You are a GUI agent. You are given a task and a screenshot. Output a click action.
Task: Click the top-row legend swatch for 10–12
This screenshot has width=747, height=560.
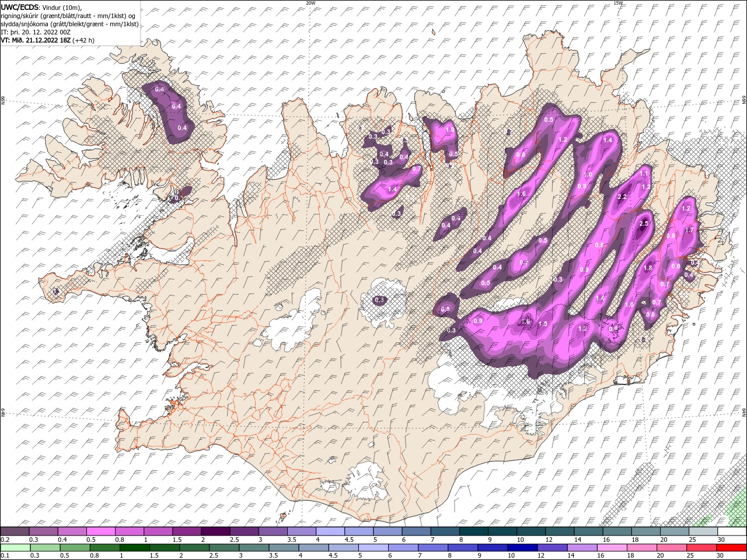pos(530,531)
